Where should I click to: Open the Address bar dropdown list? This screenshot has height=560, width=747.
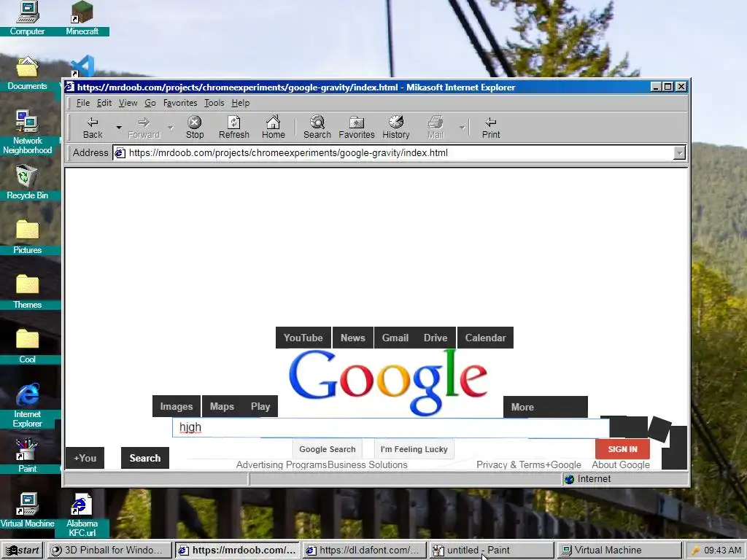(x=679, y=153)
